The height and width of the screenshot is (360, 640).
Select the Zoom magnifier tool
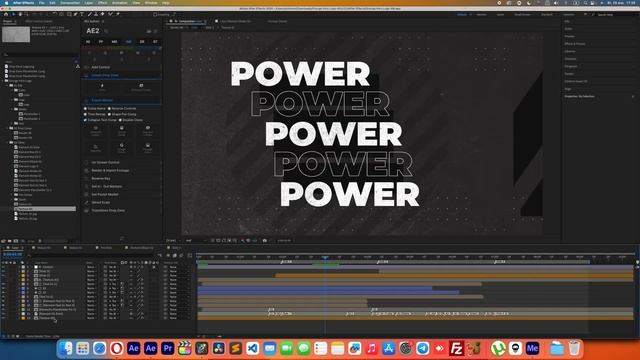[26, 14]
